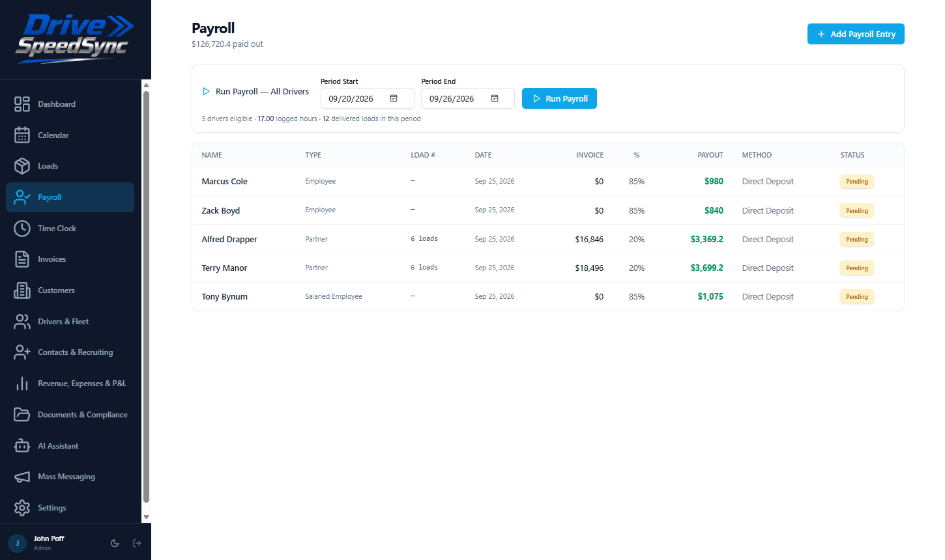The image size is (945, 560).
Task: Toggle dark mode with the moon icon
Action: click(x=115, y=543)
